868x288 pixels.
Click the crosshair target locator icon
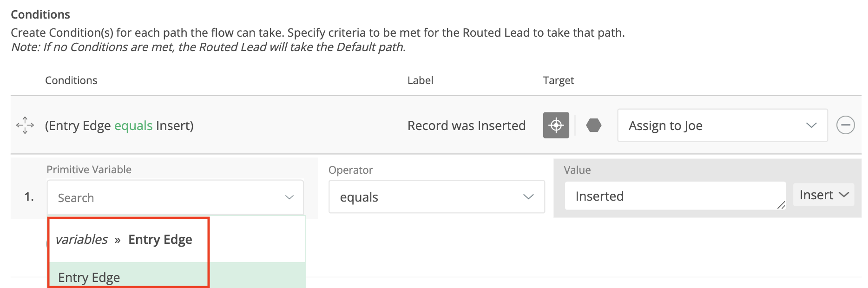556,125
